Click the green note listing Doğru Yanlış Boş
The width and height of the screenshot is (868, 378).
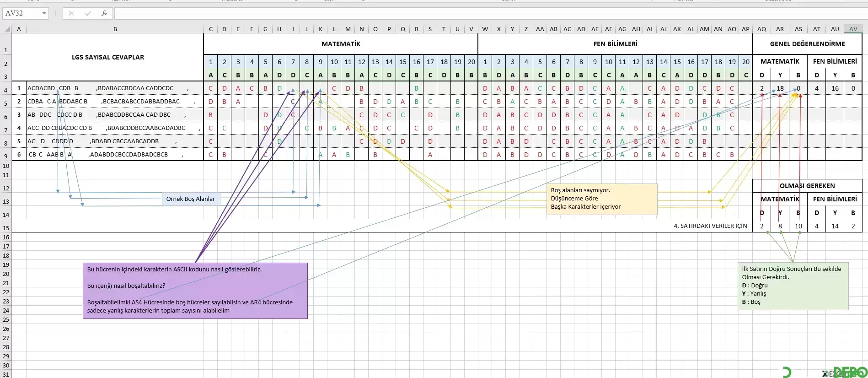tap(793, 286)
